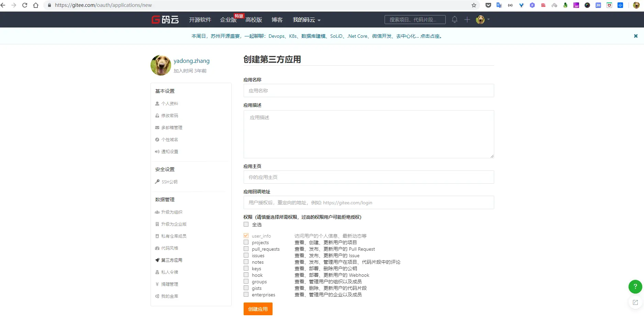This screenshot has height=330, width=644.
Task: Click the plus icon to create new project
Action: (x=467, y=20)
